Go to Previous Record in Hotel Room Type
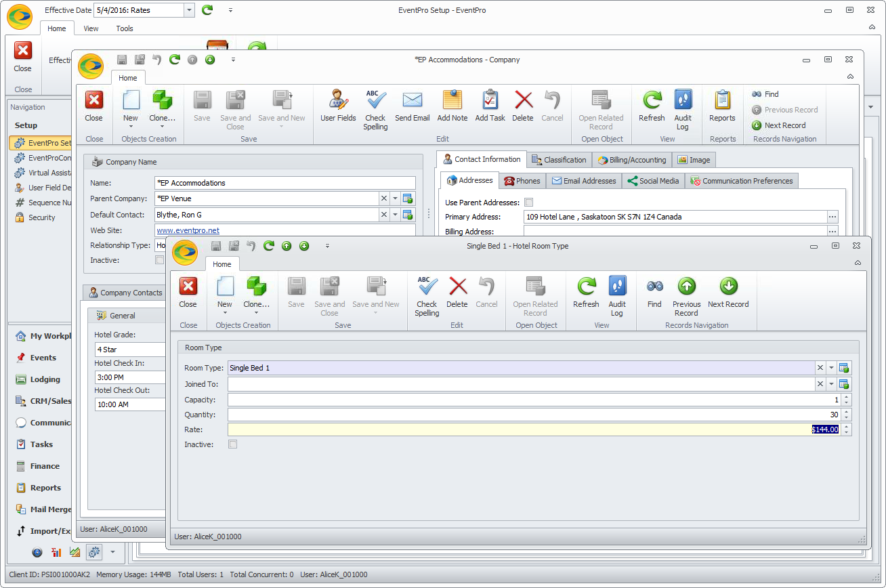The image size is (886, 588). tap(686, 296)
